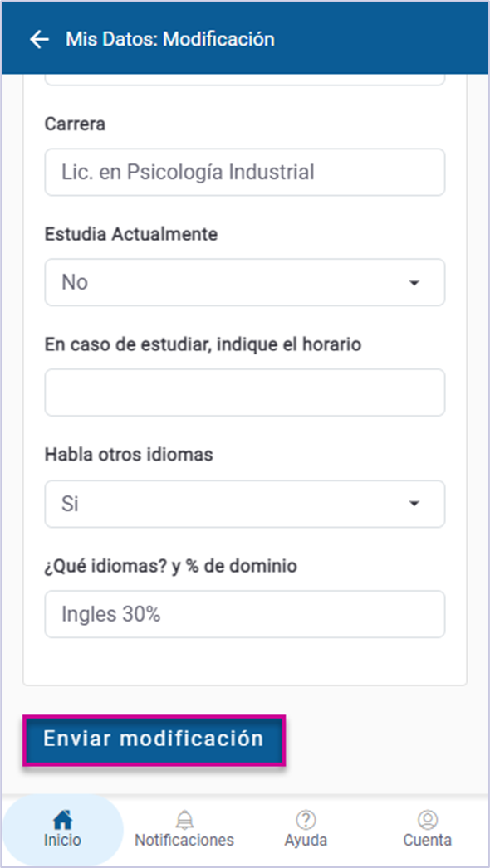This screenshot has height=868, width=490.
Task: Select the Inicio tab label
Action: (62, 840)
